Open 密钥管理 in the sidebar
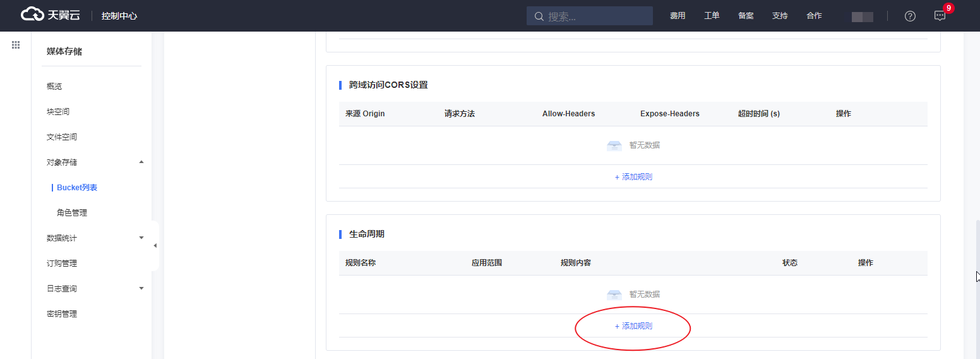This screenshot has width=980, height=359. click(62, 314)
